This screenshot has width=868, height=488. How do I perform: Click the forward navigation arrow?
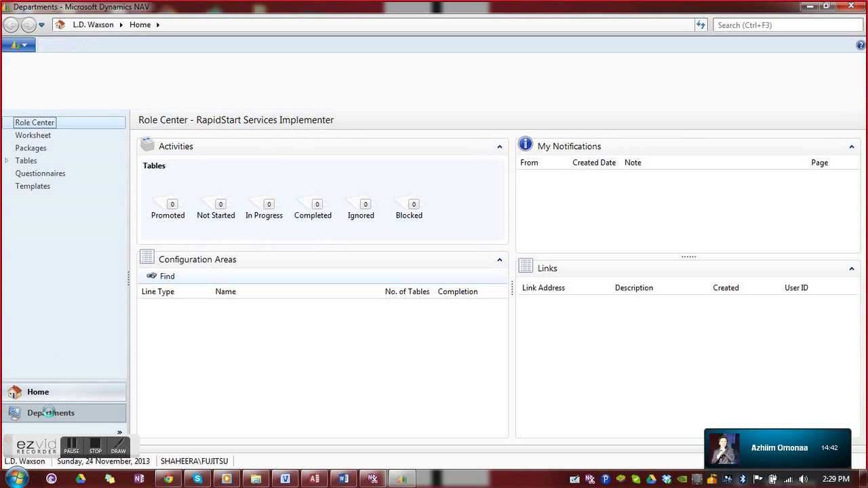(x=28, y=25)
